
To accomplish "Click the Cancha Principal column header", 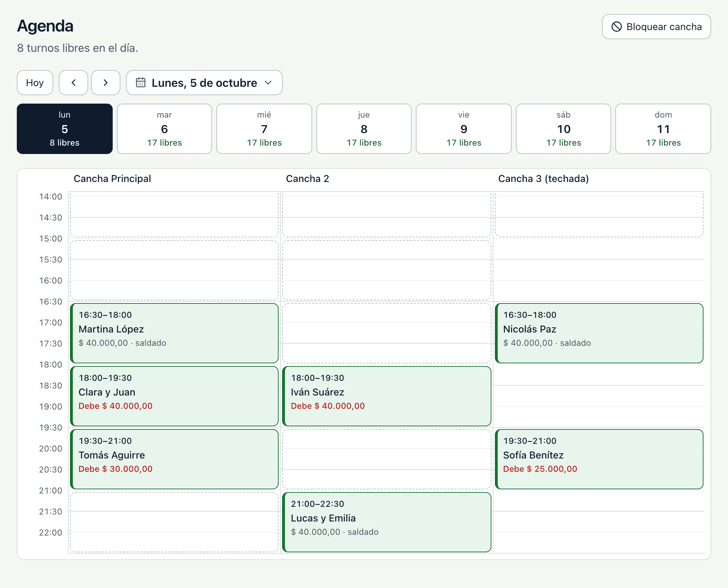I will click(112, 178).
